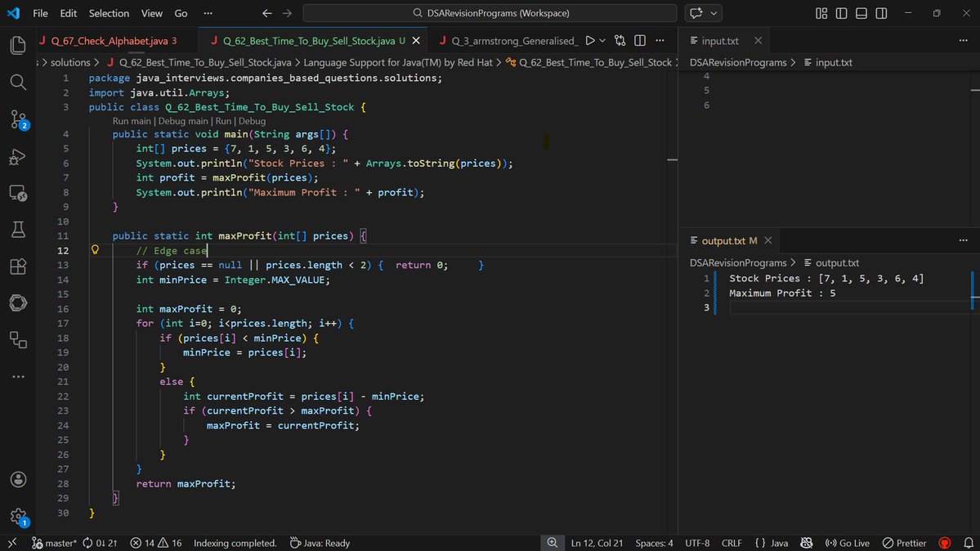Open the Explorer view in activity bar

[x=18, y=45]
